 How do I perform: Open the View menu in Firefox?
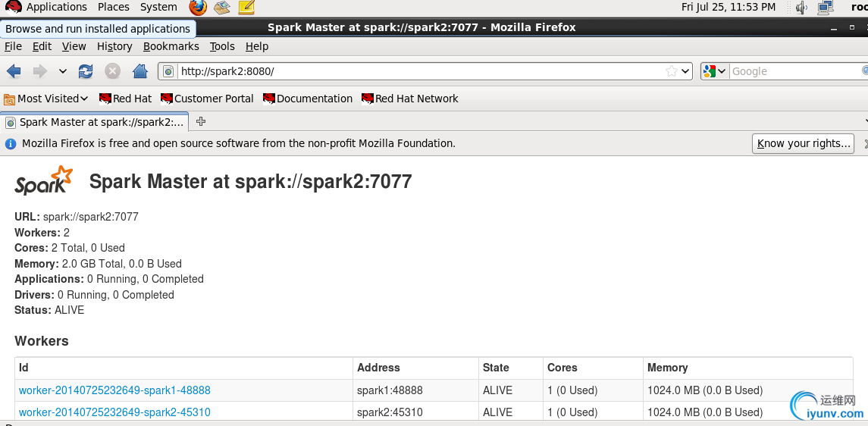coord(74,46)
